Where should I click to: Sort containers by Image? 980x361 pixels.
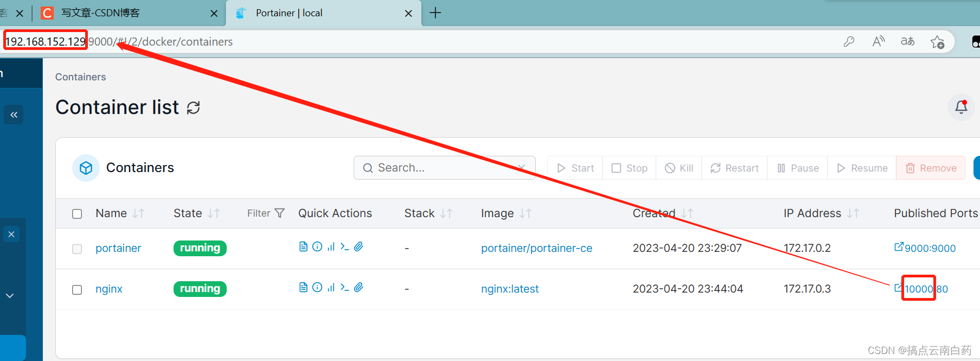coord(506,213)
